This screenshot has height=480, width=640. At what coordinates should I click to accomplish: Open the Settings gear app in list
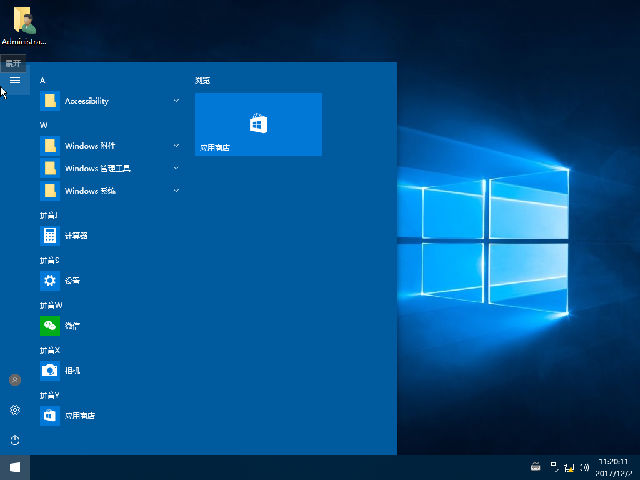pos(50,280)
